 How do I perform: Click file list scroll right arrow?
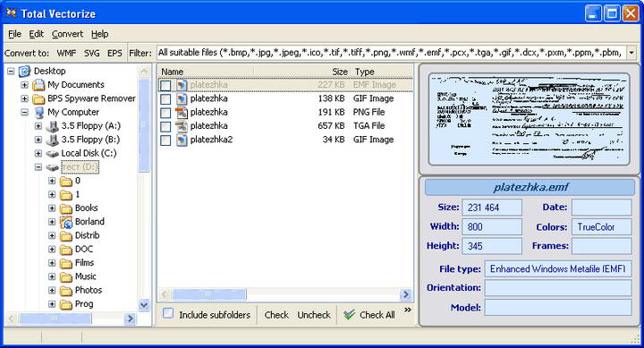(x=406, y=294)
